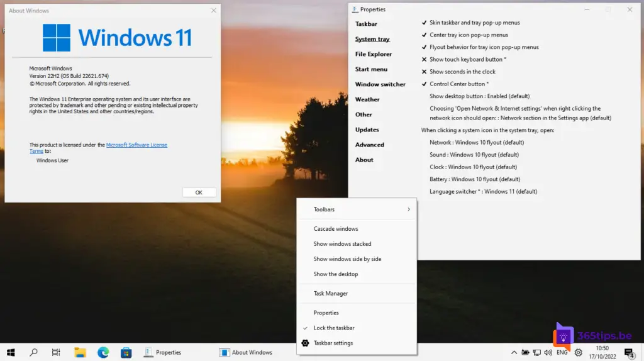Select 'Task Manager' in the context menu

pyautogui.click(x=331, y=294)
